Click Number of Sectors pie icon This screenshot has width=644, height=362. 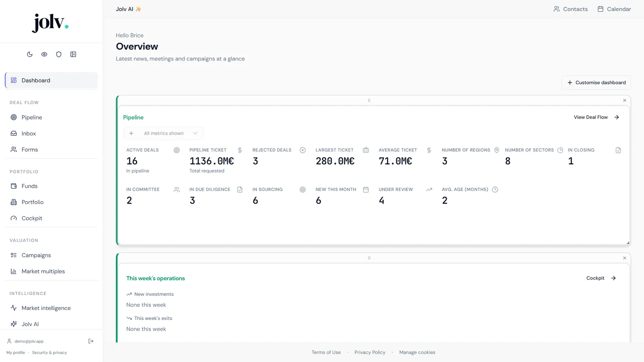pyautogui.click(x=560, y=150)
